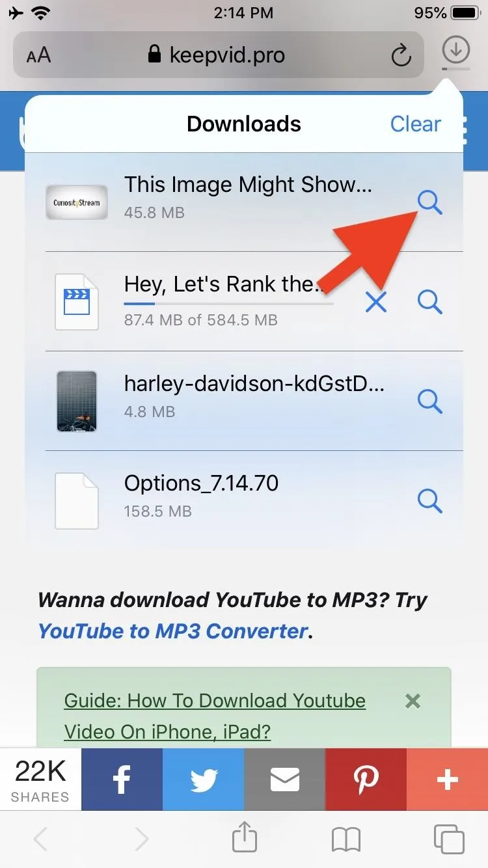Tap the 2:14 PM status bar clock
The width and height of the screenshot is (488, 868).
pos(243,12)
